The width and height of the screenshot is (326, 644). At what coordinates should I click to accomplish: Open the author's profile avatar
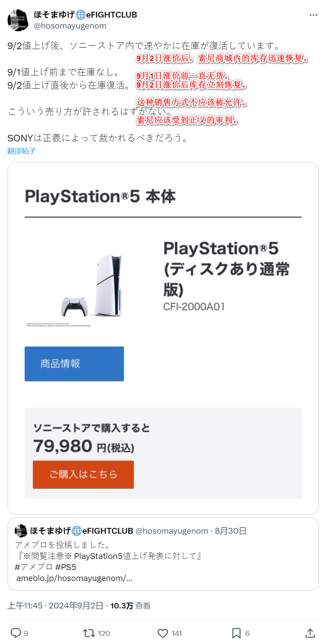coord(18,20)
